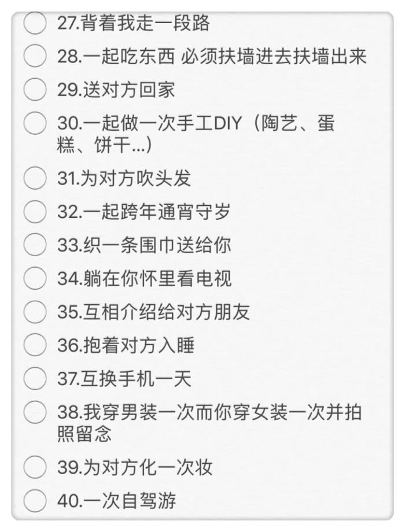405x532 pixels.
Task: Click the text of item 28 一起吃东西
Action: click(x=212, y=57)
